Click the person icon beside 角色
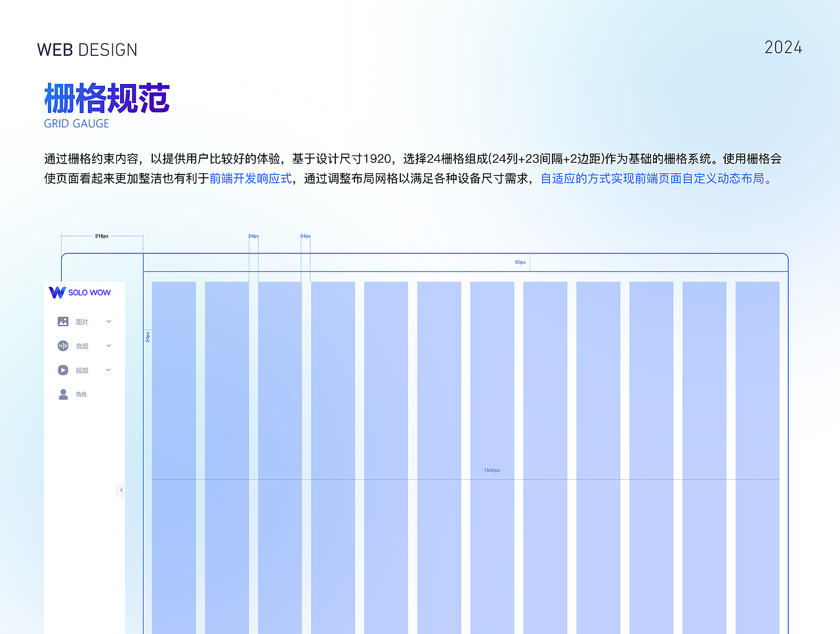The height and width of the screenshot is (634, 840). pos(63,394)
